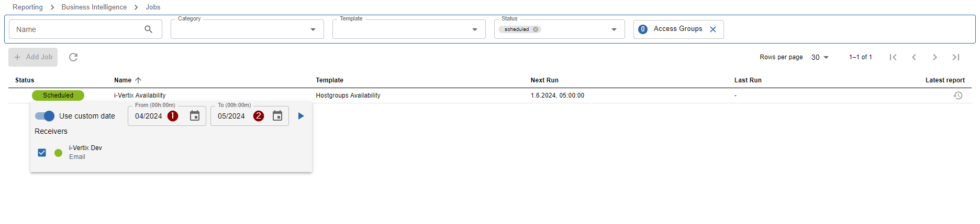Remove the scheduled status chip
Screen dimensions: 980x224
coord(536,29)
